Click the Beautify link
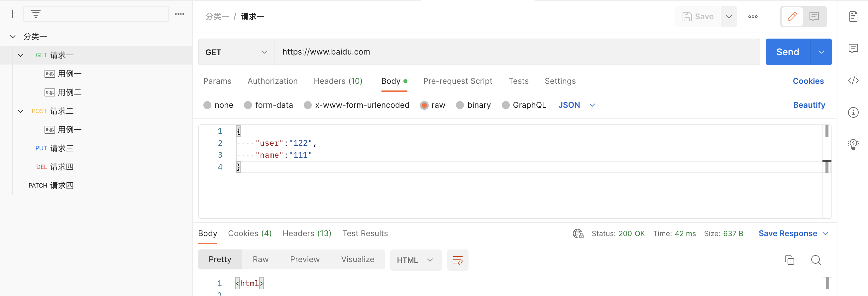 coord(809,105)
